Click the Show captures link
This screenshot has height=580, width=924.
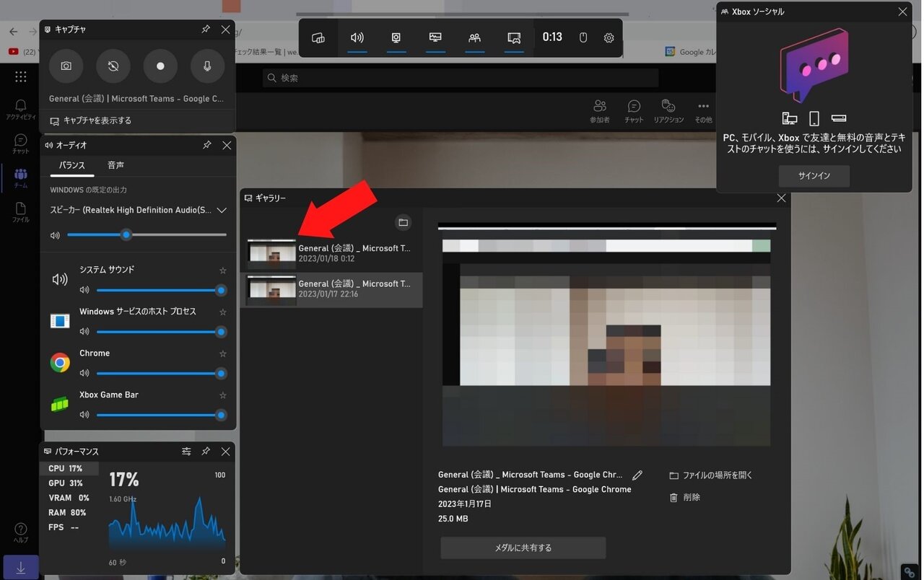(90, 120)
